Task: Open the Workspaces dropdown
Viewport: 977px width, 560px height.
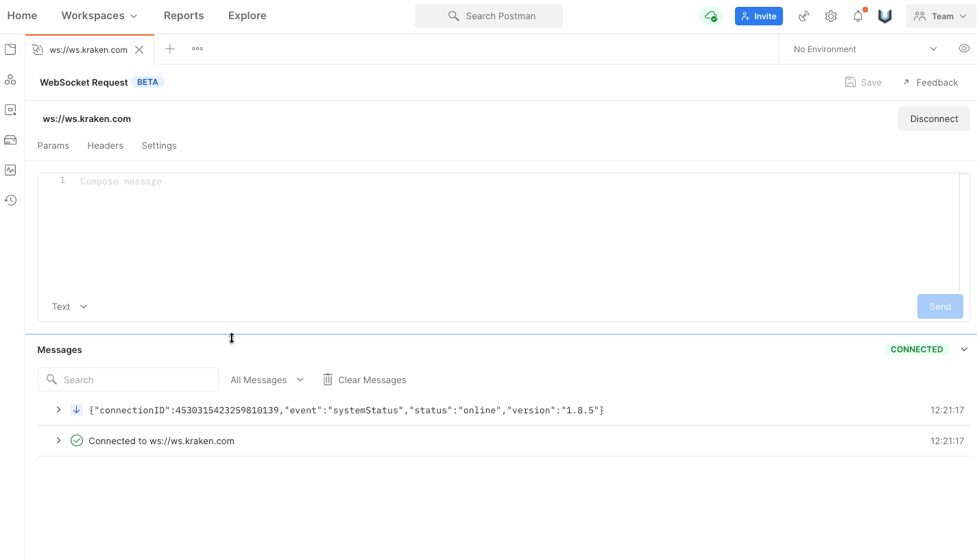Action: click(99, 15)
